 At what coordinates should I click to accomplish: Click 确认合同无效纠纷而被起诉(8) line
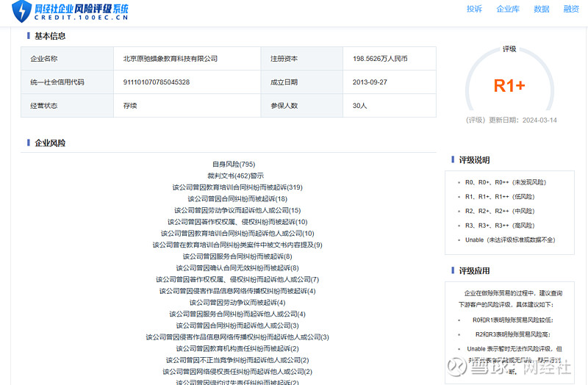pyautogui.click(x=237, y=268)
